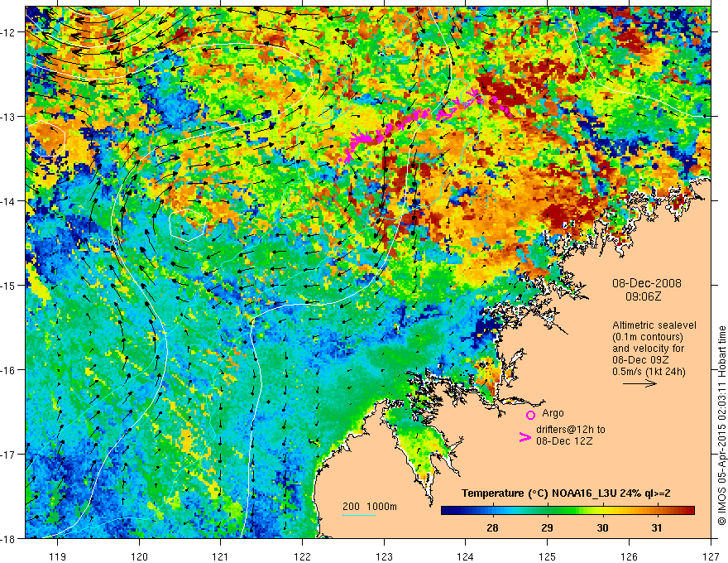Click the magenta drifters arrowhead legend symbol
The height and width of the screenshot is (563, 728).
524,437
